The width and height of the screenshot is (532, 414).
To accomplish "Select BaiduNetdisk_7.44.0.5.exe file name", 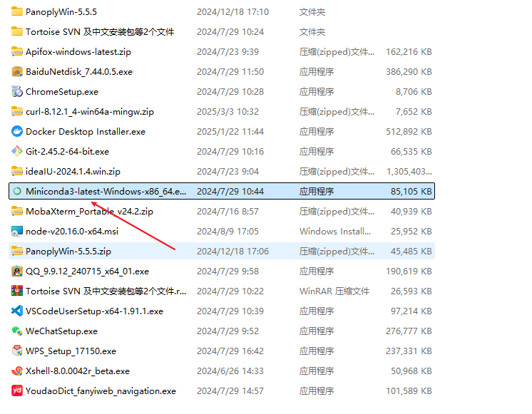I will click(79, 72).
